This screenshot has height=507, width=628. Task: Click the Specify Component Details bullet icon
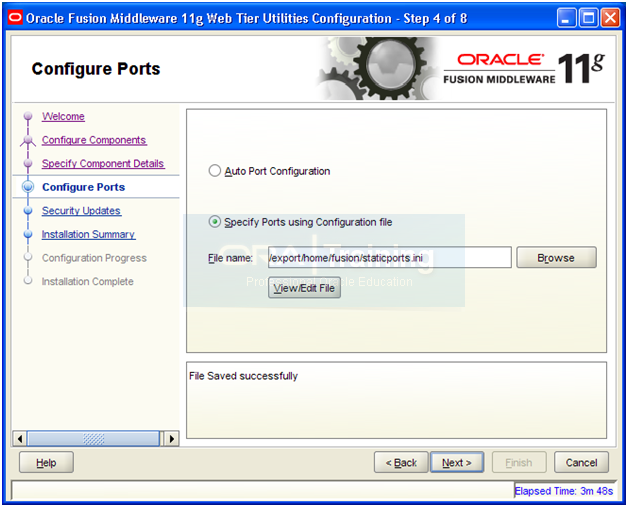(x=28, y=163)
